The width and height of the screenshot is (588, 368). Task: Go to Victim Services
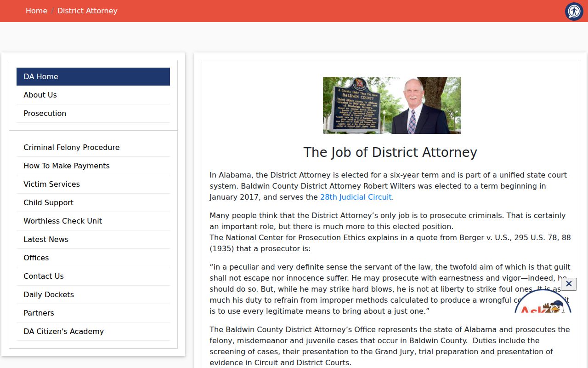pyautogui.click(x=93, y=184)
